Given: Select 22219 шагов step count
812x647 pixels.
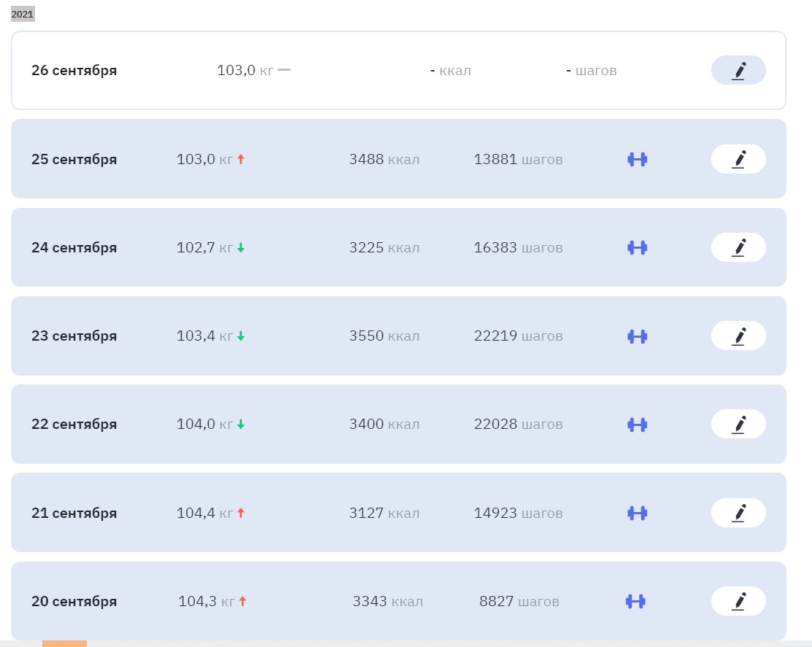Looking at the screenshot, I should (x=518, y=336).
